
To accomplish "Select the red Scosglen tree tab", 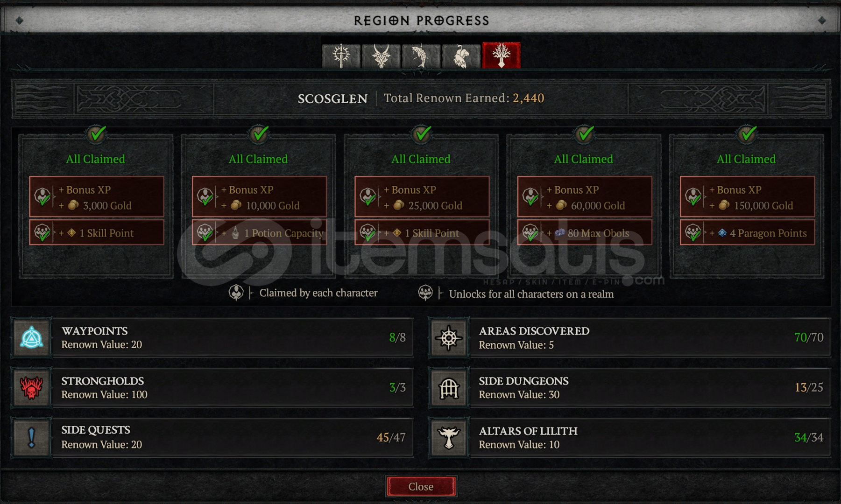I will tap(502, 56).
